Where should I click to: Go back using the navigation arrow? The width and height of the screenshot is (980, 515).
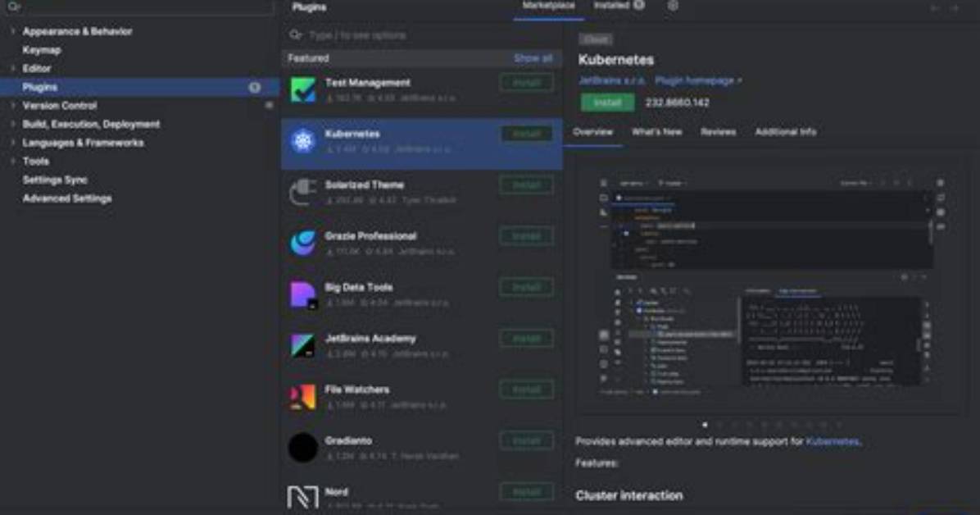(x=935, y=8)
